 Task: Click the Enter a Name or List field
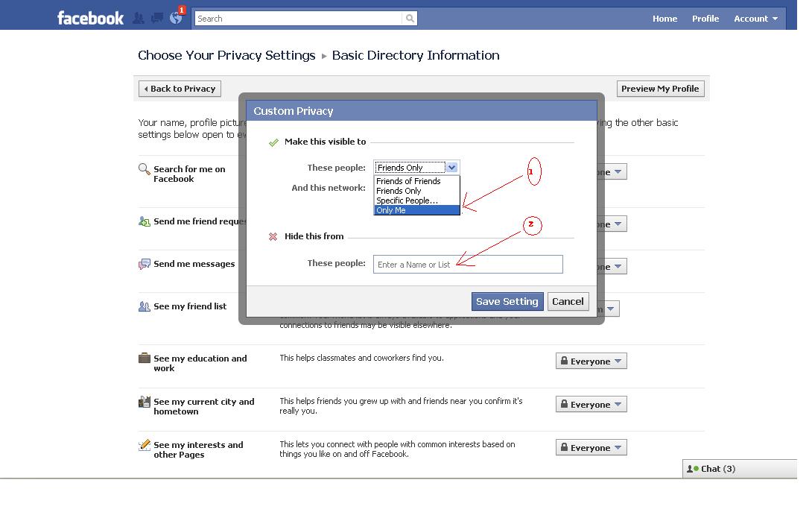(468, 264)
